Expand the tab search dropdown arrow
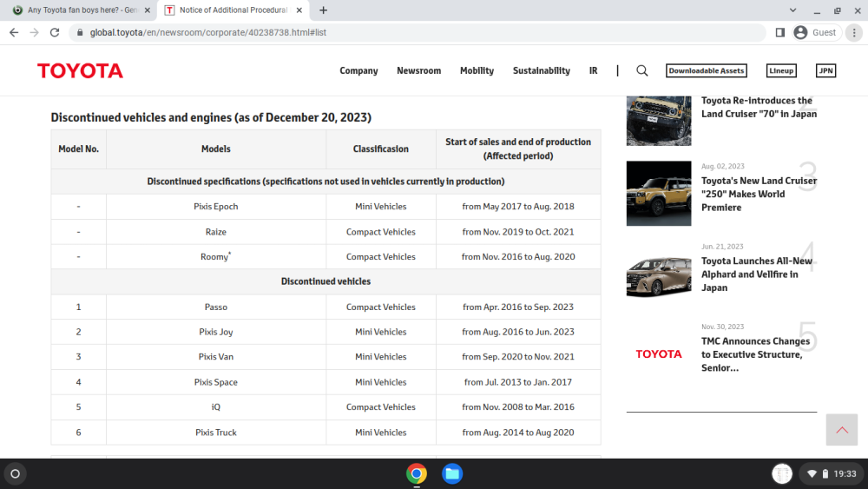This screenshot has width=868, height=489. (x=792, y=10)
